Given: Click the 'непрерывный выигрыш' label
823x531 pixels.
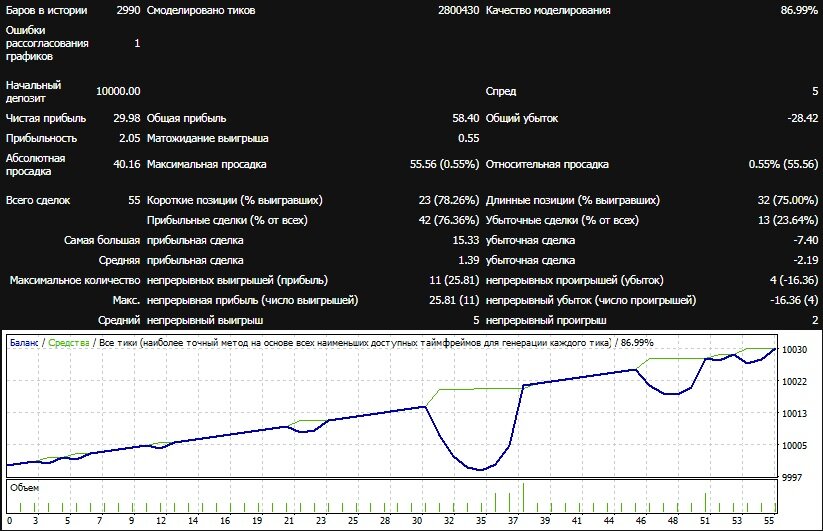Looking at the screenshot, I should click(205, 320).
